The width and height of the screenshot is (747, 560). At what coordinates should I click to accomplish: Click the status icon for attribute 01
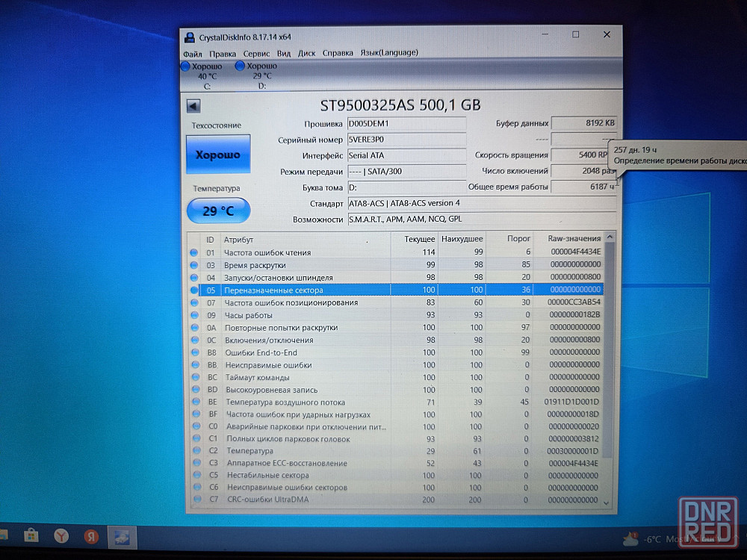click(x=194, y=252)
